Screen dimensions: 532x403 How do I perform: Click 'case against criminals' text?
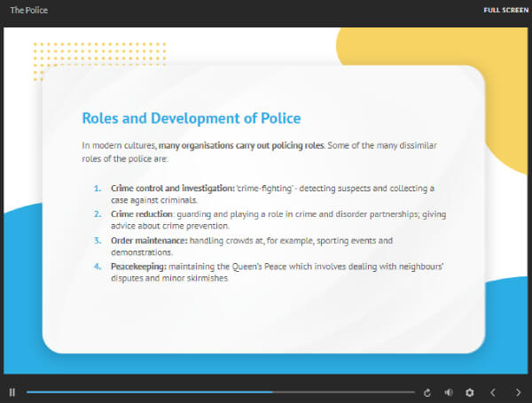pos(153,200)
